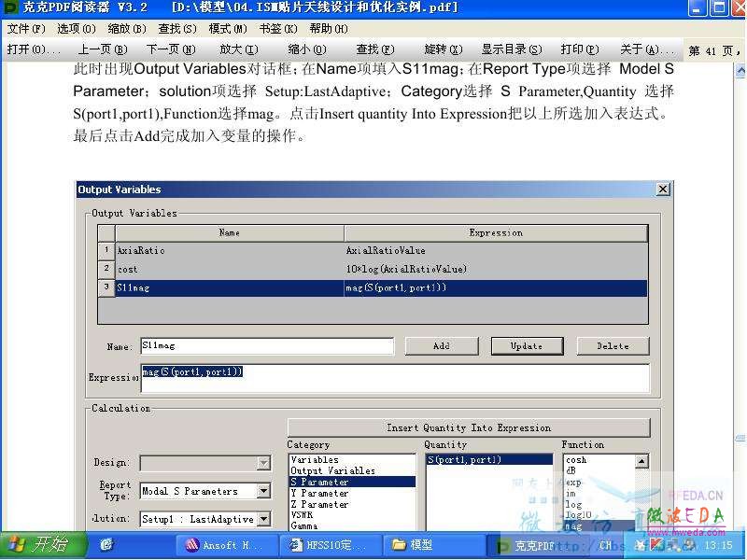The image size is (747, 560).
Task: Click the Expression column header
Action: 496,232
